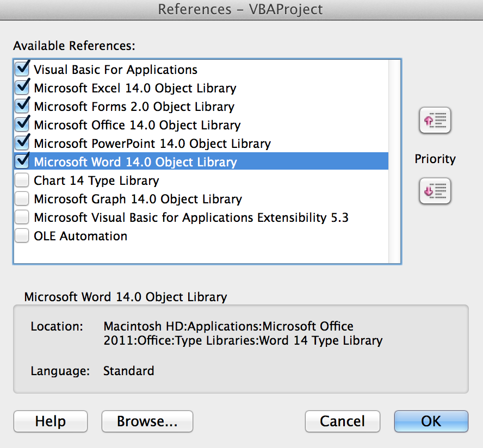Screen dimensions: 483x448
Task: Uncheck Microsoft Office 14.0 Object Library
Action: (22, 125)
